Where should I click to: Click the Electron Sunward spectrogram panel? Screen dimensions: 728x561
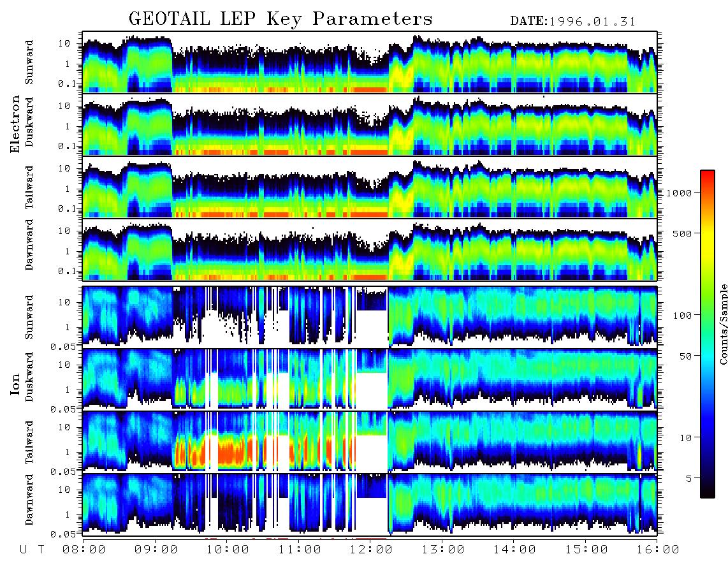(370, 62)
